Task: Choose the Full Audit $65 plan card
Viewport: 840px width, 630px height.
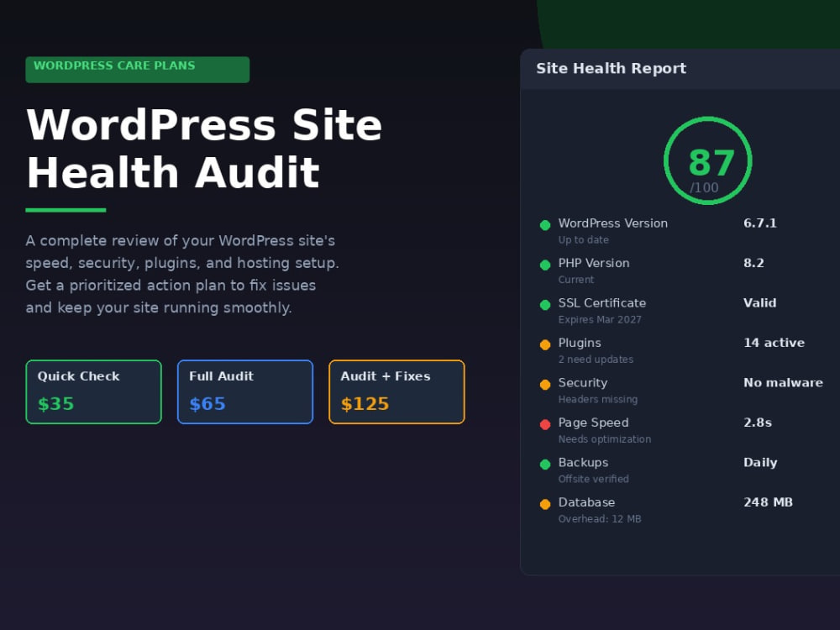Action: pyautogui.click(x=245, y=391)
